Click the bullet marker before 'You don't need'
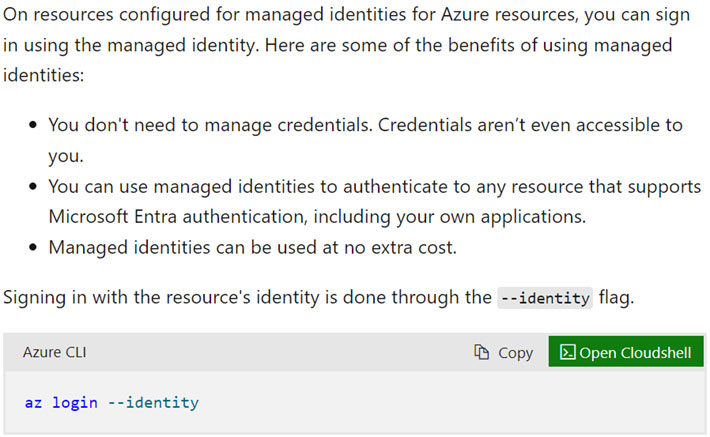This screenshot has width=710, height=437. point(34,126)
